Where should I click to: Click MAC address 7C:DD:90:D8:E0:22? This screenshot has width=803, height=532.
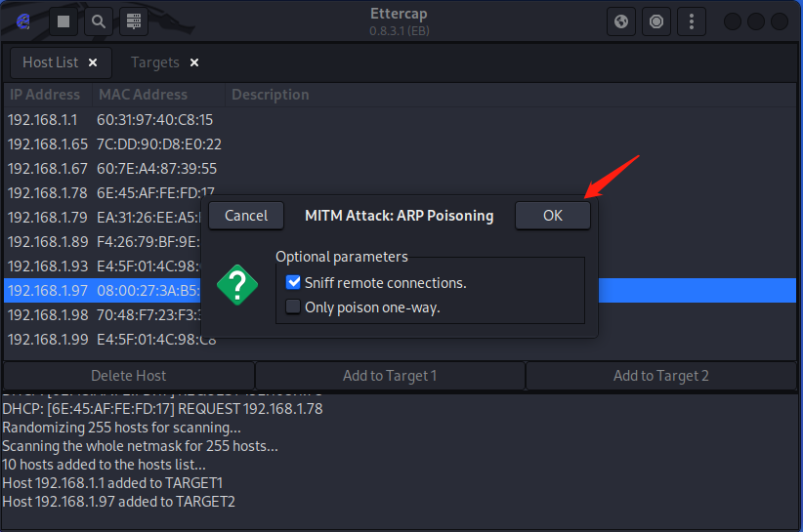coord(159,144)
